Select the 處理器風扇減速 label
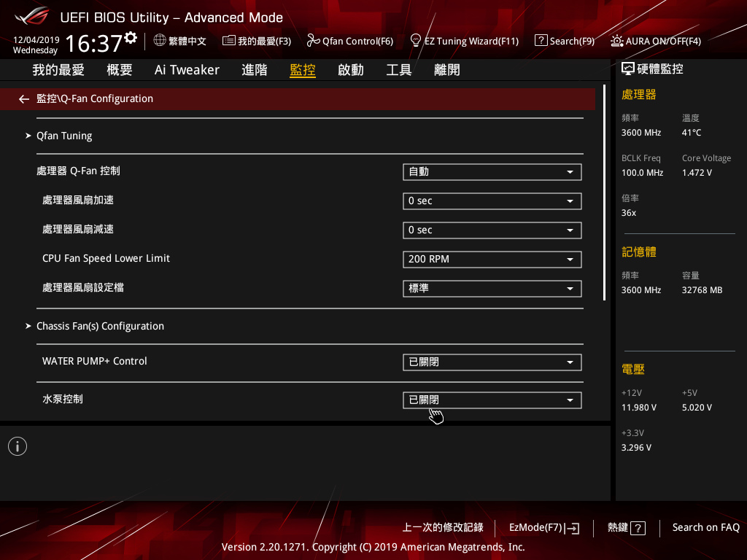The width and height of the screenshot is (747, 560). (78, 229)
